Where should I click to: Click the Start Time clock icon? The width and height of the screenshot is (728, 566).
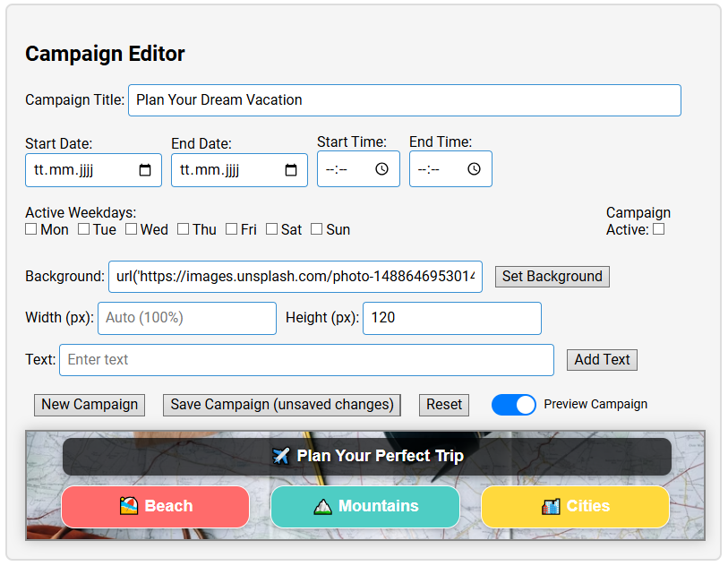click(x=382, y=169)
